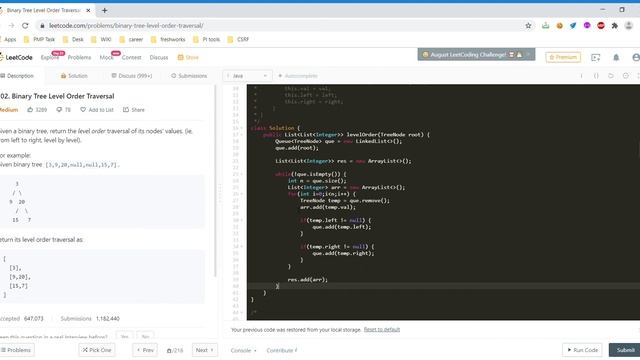640x360 pixels.
Task: Like the problem with thumbs-up 3289
Action: (x=37, y=110)
